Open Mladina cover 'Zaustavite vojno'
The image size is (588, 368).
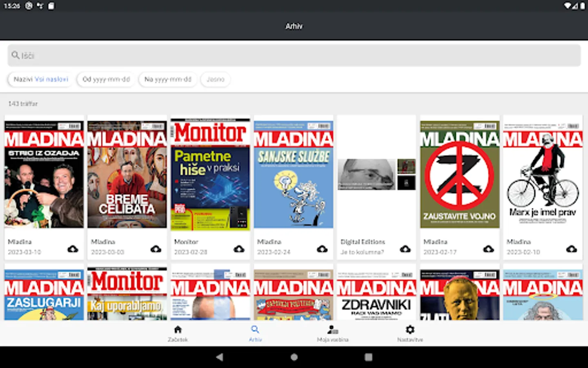460,174
